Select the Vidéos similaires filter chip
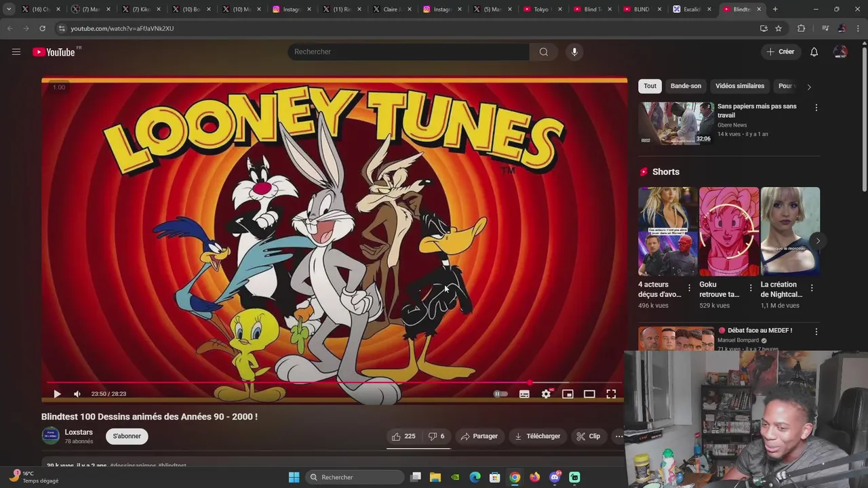Viewport: 868px width, 488px height. [740, 86]
